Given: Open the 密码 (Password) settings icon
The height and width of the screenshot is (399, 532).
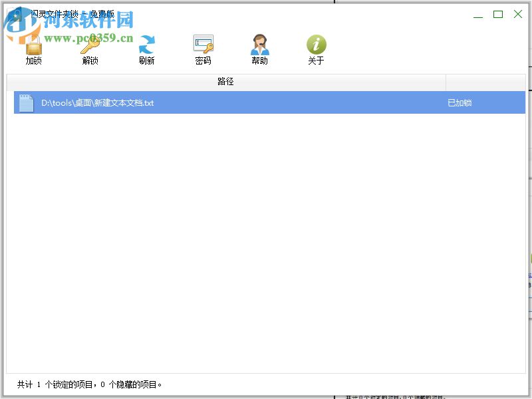Looking at the screenshot, I should (203, 44).
